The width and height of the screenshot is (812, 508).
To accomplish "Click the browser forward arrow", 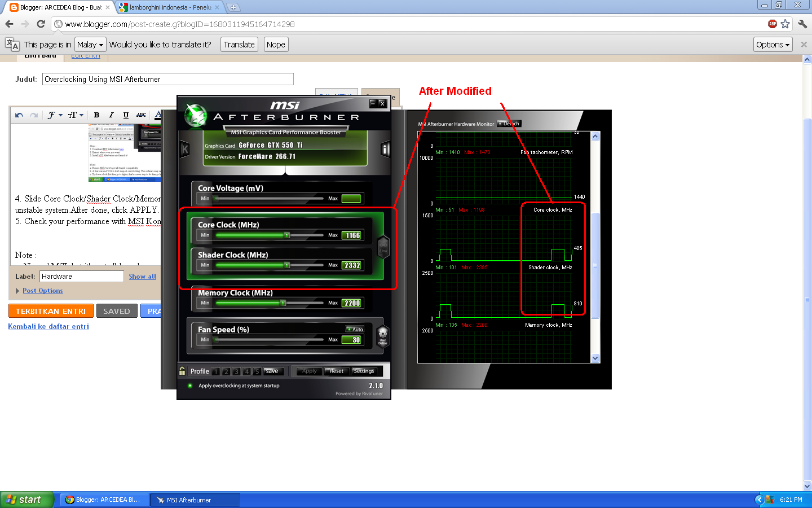I will pos(25,24).
